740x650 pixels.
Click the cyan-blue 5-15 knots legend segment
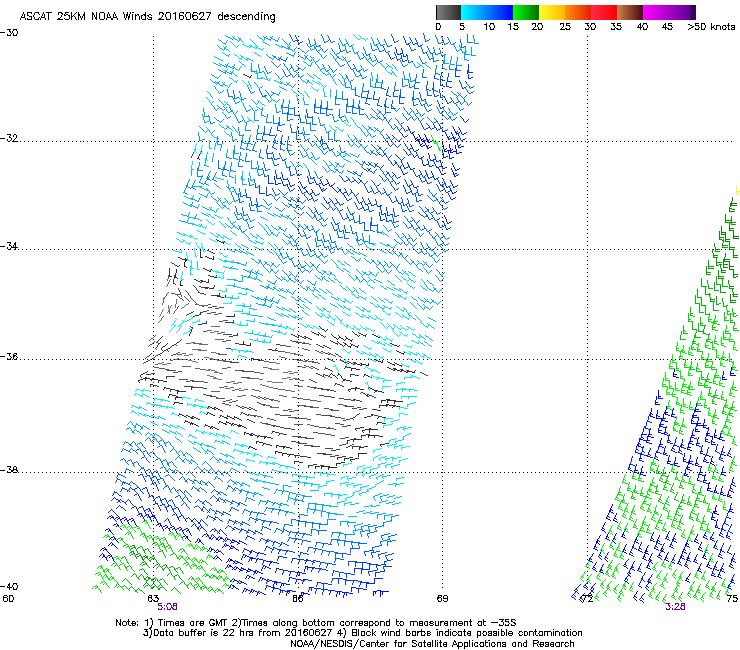point(487,12)
